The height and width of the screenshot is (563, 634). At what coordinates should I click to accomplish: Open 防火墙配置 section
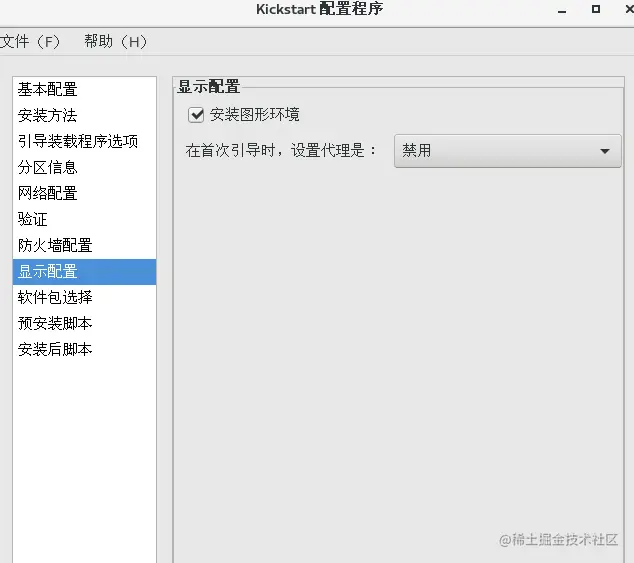[x=85, y=245]
